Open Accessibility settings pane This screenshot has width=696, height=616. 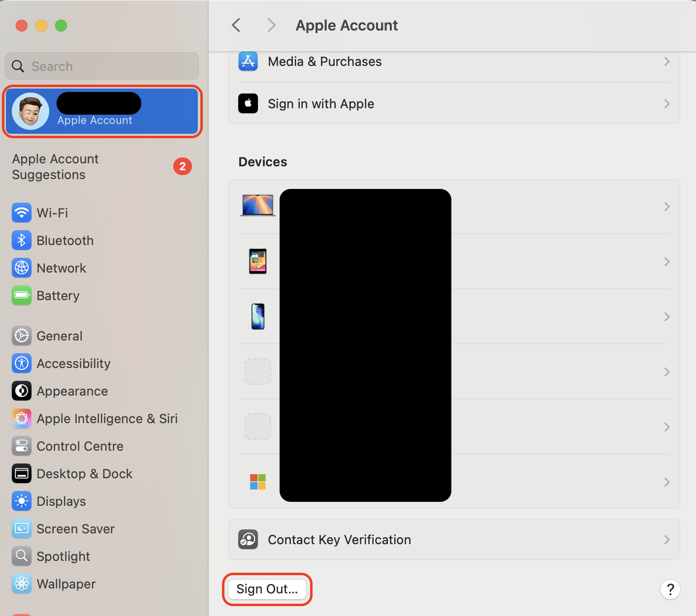[74, 364]
